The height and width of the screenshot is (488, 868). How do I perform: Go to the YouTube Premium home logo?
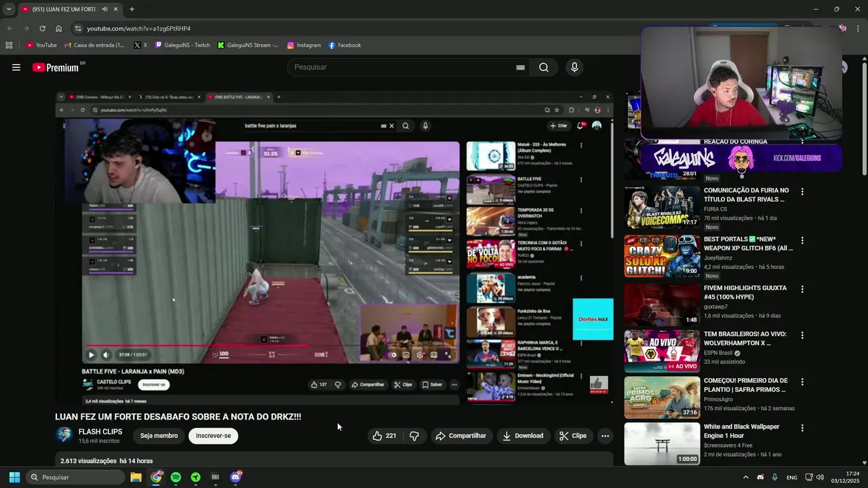point(56,67)
